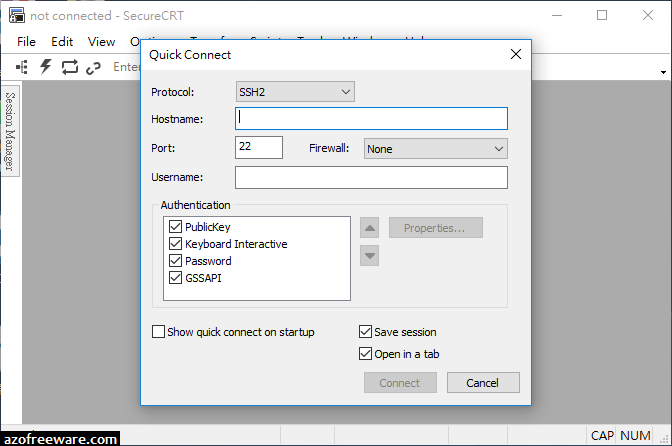Uncheck Keyboard Interactive authentication
Viewport: 672px width, 446px height.
(175, 244)
